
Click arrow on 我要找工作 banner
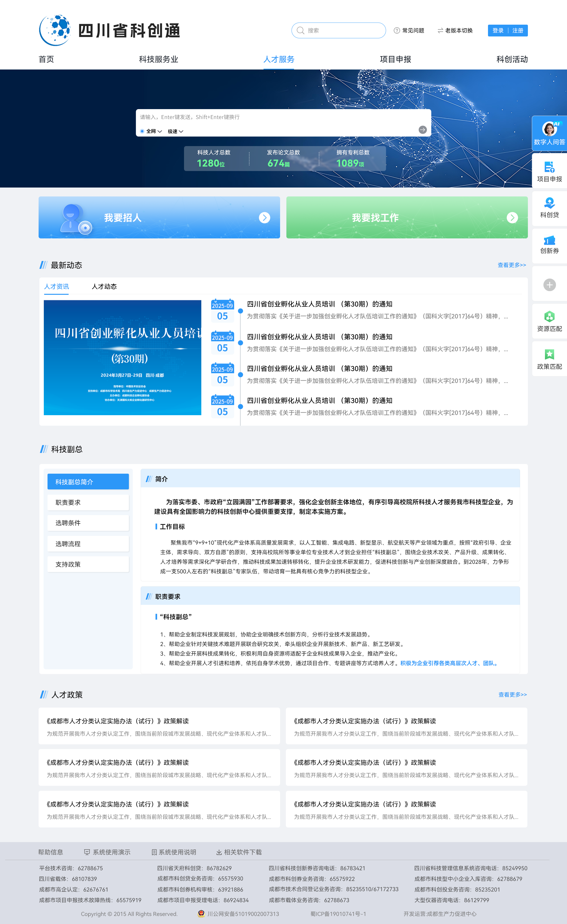click(512, 217)
